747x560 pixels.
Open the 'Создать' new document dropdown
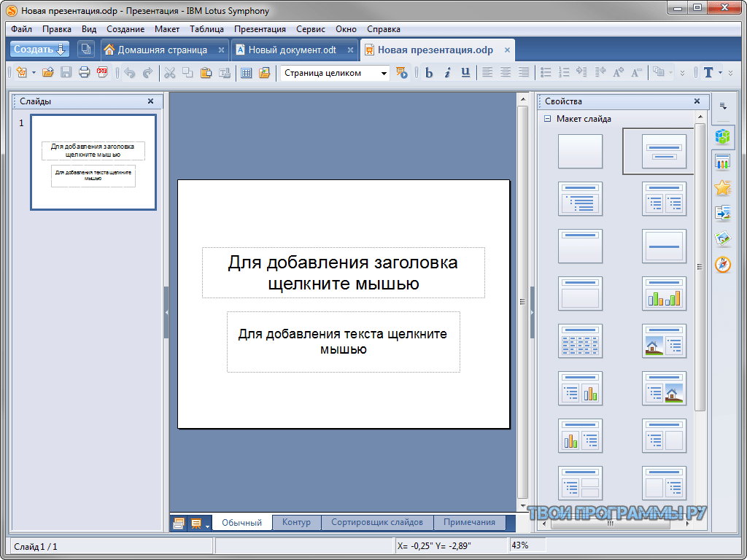(x=39, y=50)
